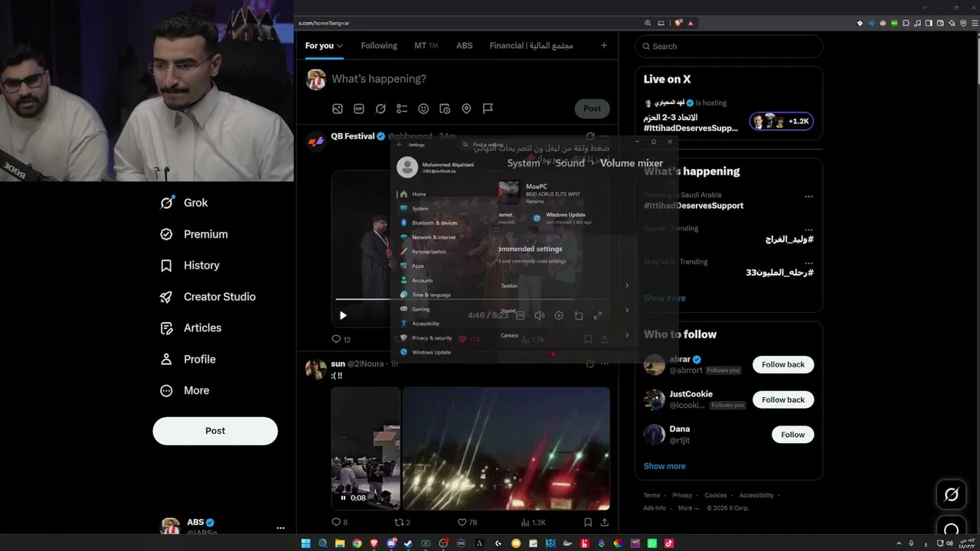
Task: Open the Terms footer link
Action: (x=652, y=495)
